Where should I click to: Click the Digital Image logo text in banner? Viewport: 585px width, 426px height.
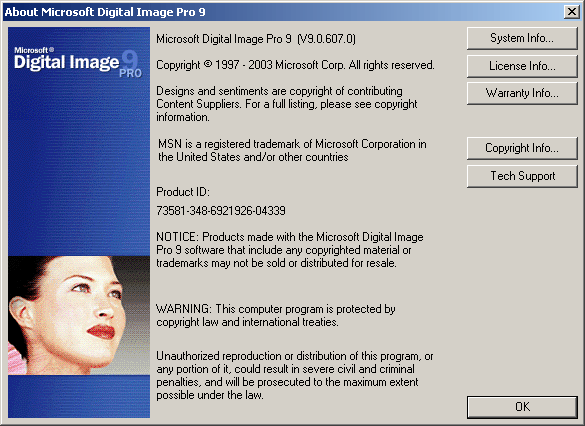(66, 63)
